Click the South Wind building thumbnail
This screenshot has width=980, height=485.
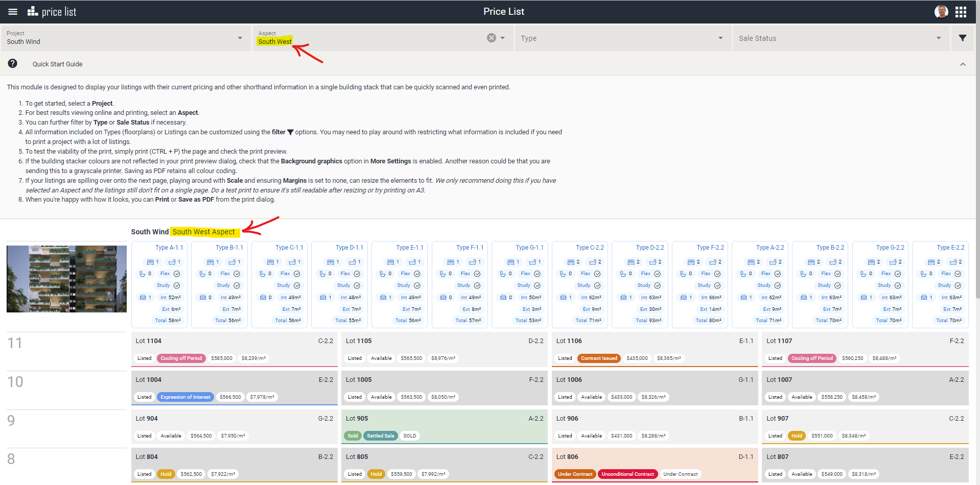point(66,279)
